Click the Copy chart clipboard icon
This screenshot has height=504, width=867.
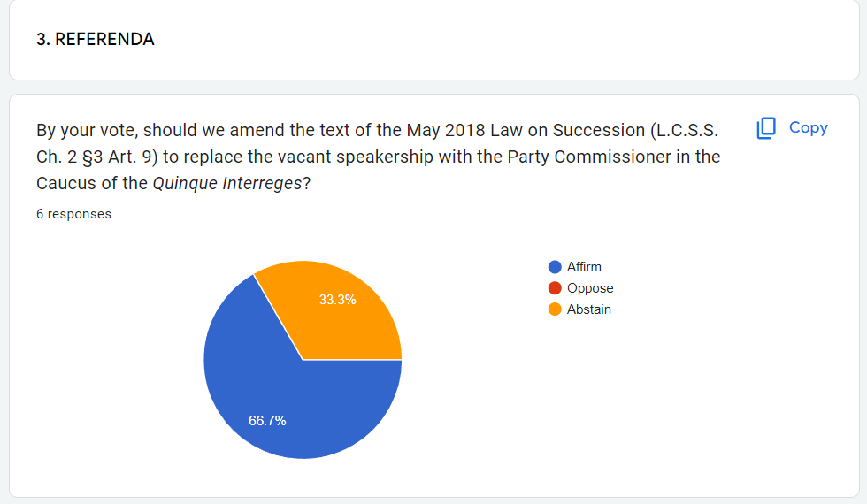click(x=766, y=128)
